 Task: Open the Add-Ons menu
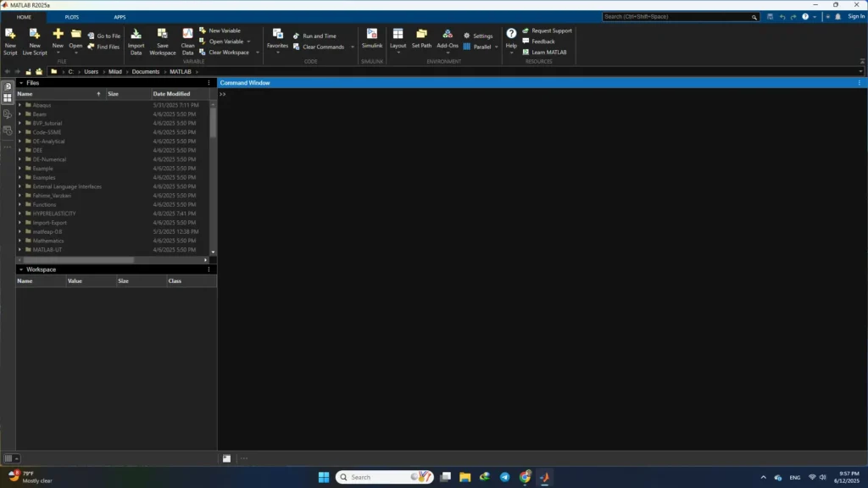448,40
